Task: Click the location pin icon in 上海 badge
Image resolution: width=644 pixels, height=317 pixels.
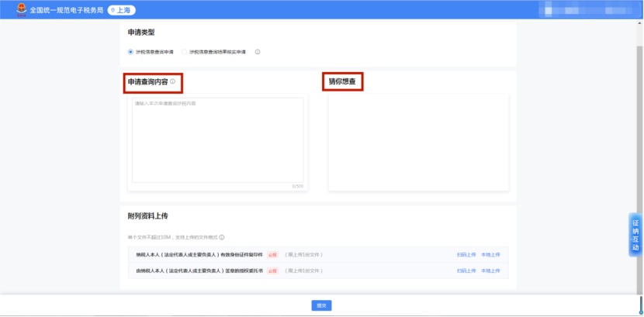Action: coord(113,10)
